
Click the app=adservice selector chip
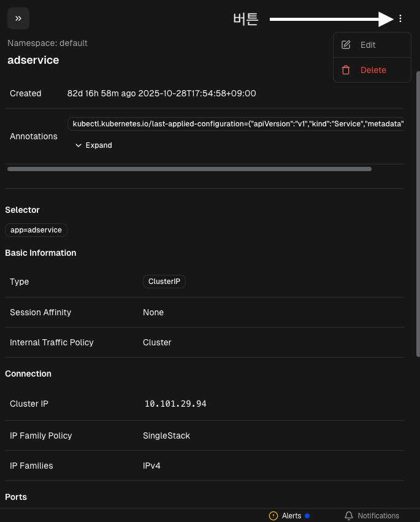[36, 230]
